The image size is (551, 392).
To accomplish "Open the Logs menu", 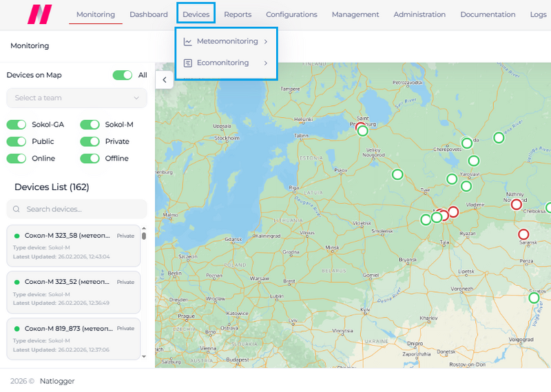I will [x=538, y=14].
